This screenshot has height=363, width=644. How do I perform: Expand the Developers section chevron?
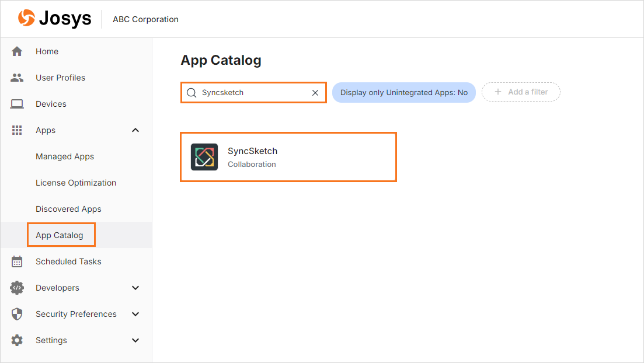pos(135,288)
